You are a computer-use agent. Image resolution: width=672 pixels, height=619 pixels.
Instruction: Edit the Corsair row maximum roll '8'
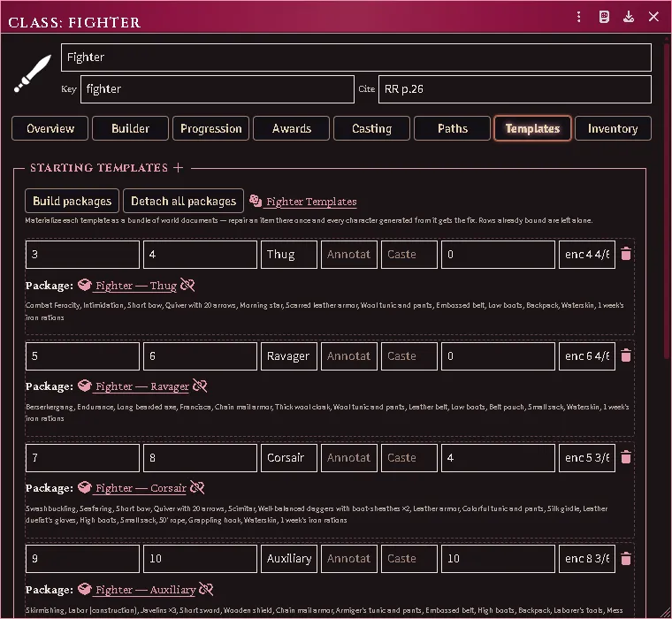(x=200, y=457)
